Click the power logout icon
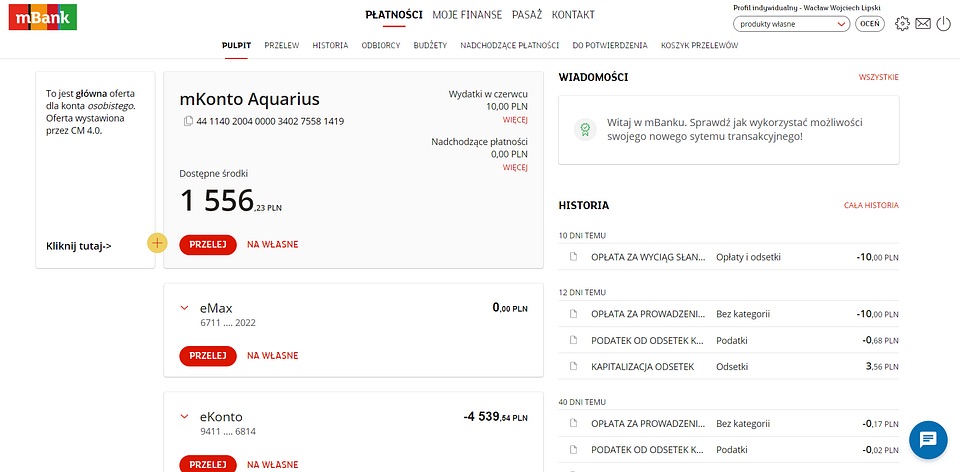 (943, 24)
